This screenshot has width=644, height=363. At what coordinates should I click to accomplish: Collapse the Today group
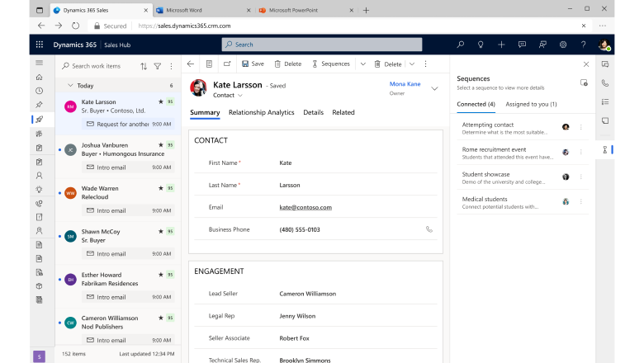[70, 85]
